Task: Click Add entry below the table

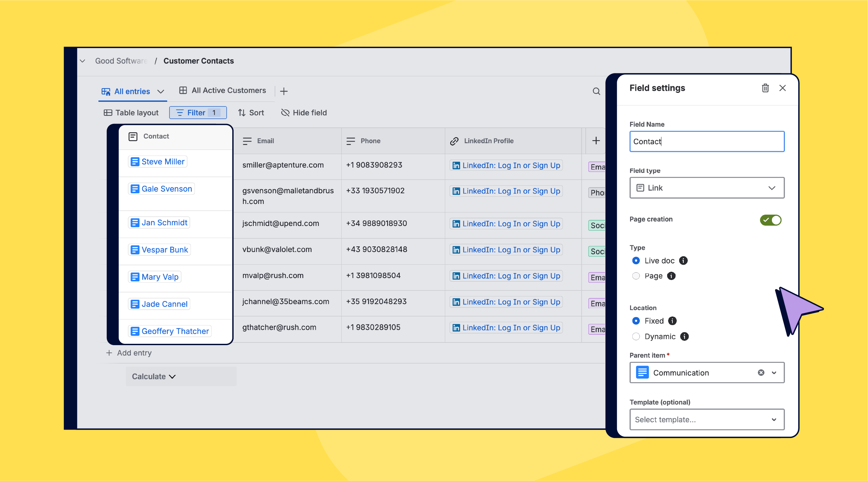Action: point(129,352)
